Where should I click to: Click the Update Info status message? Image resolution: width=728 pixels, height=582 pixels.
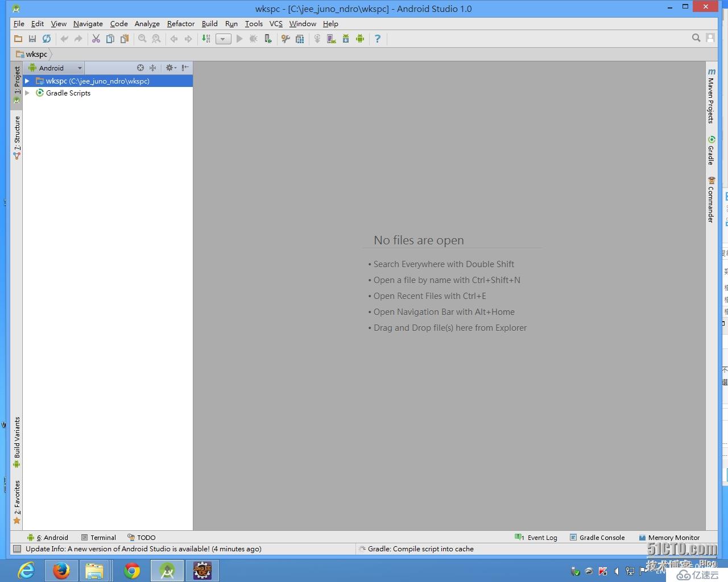(143, 549)
